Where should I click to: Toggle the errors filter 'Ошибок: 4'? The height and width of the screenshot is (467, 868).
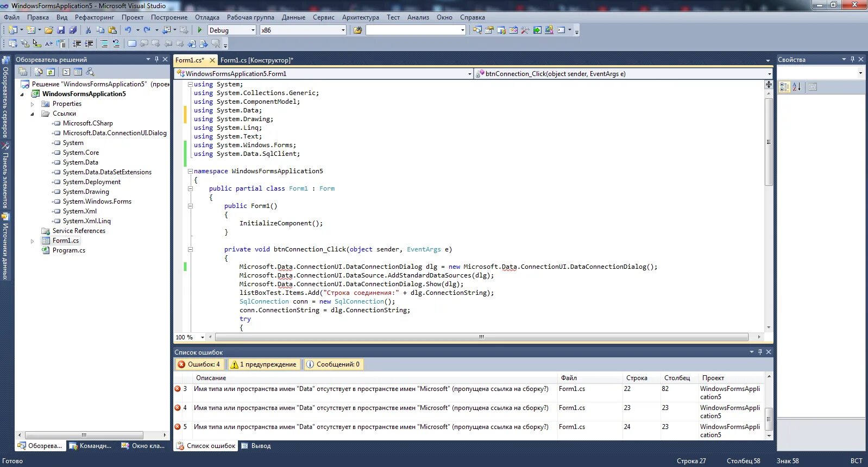click(199, 364)
